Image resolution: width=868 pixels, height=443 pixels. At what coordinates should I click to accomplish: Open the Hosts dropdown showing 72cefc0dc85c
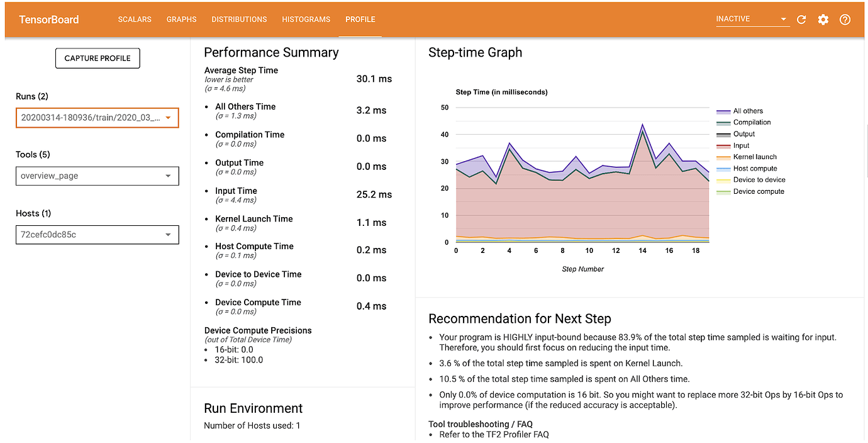[x=97, y=235]
